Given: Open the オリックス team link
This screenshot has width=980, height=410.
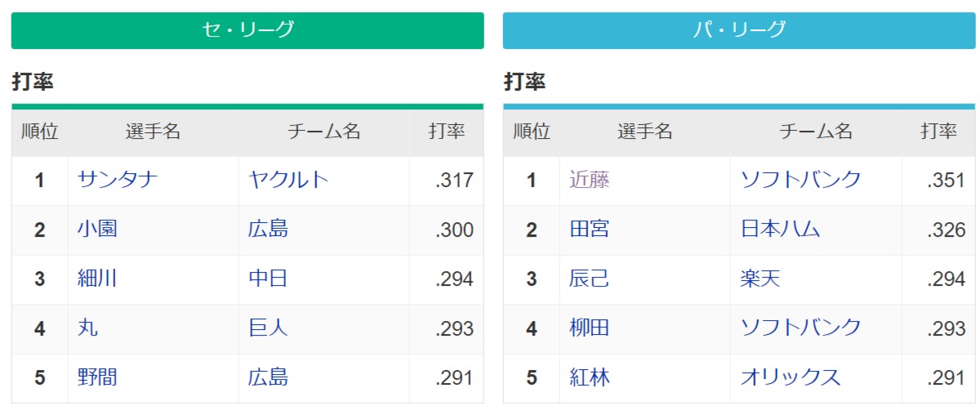Looking at the screenshot, I should pos(790,377).
